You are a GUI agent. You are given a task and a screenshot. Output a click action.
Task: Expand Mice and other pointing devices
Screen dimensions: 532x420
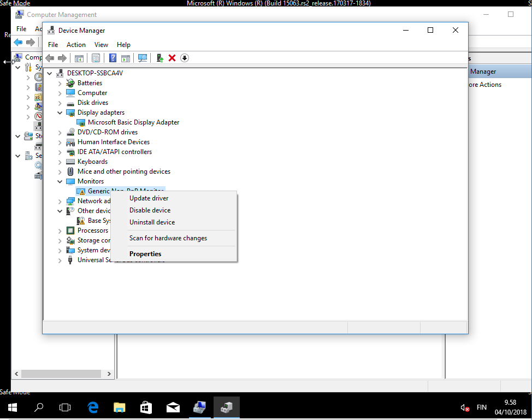point(60,172)
